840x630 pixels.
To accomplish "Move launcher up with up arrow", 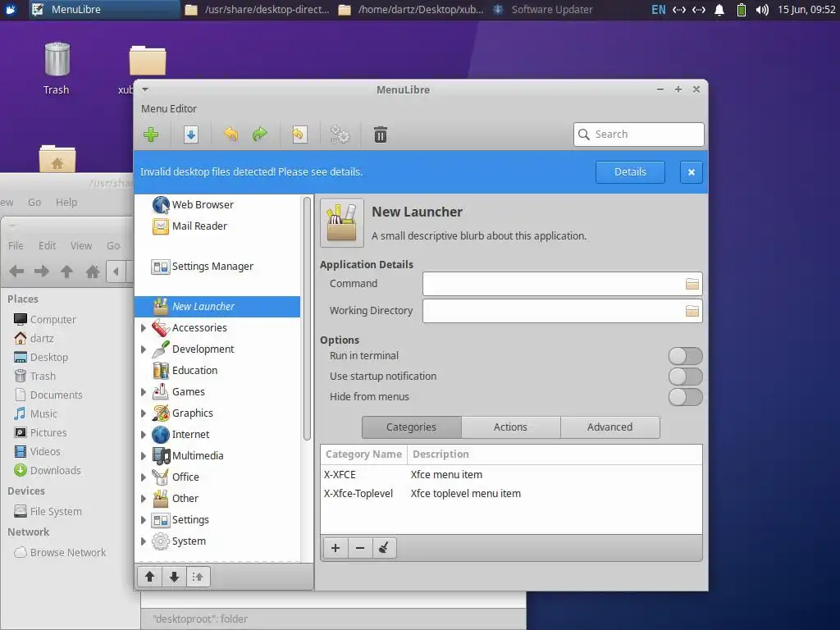I will coord(149,577).
